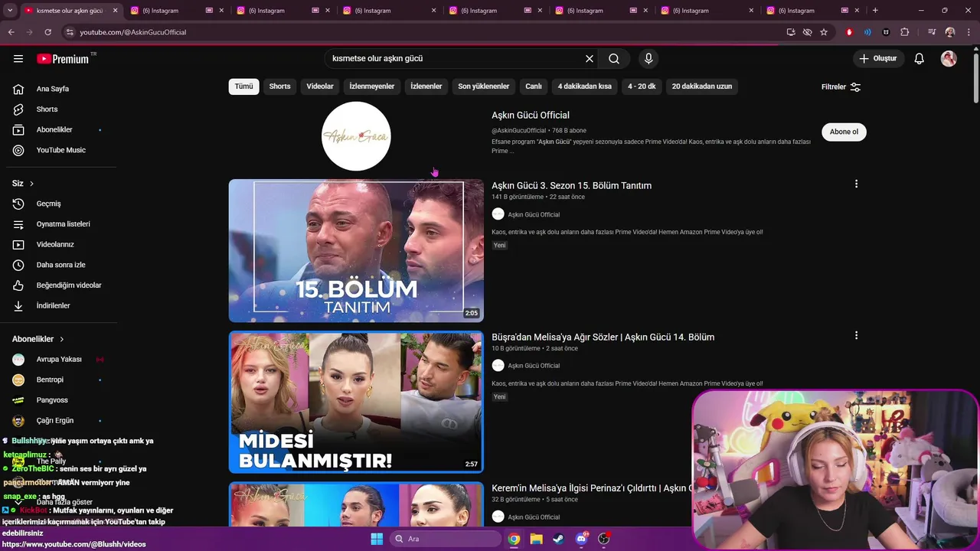980x551 pixels.
Task: Select the 4 - 20 dk chip
Action: (642, 86)
